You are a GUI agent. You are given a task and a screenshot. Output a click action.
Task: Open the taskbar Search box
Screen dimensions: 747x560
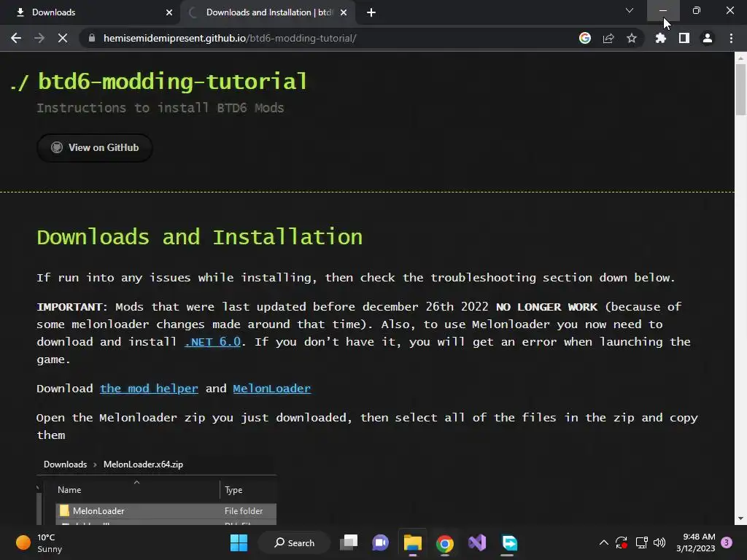point(294,542)
